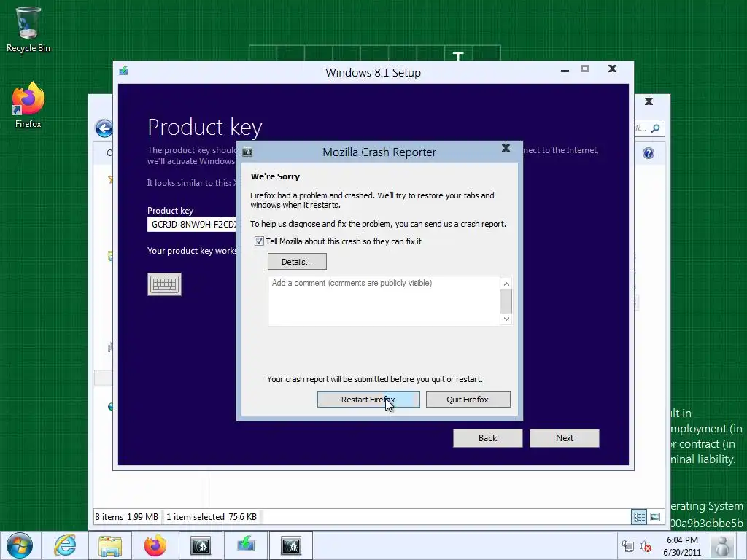Click the Back button in Windows Setup
This screenshot has height=560, width=747.
pyautogui.click(x=487, y=438)
